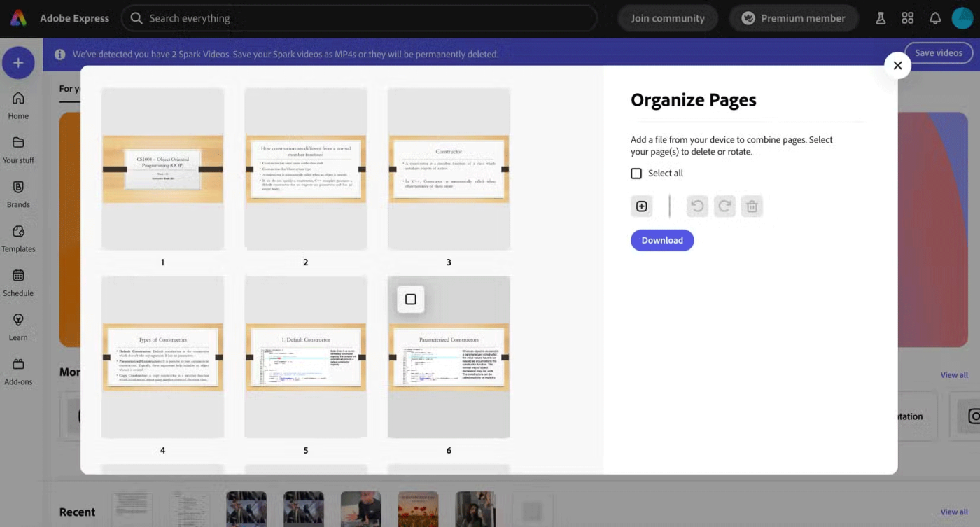Click the rotate counterclockwise icon
This screenshot has width=980, height=527.
[x=696, y=206]
